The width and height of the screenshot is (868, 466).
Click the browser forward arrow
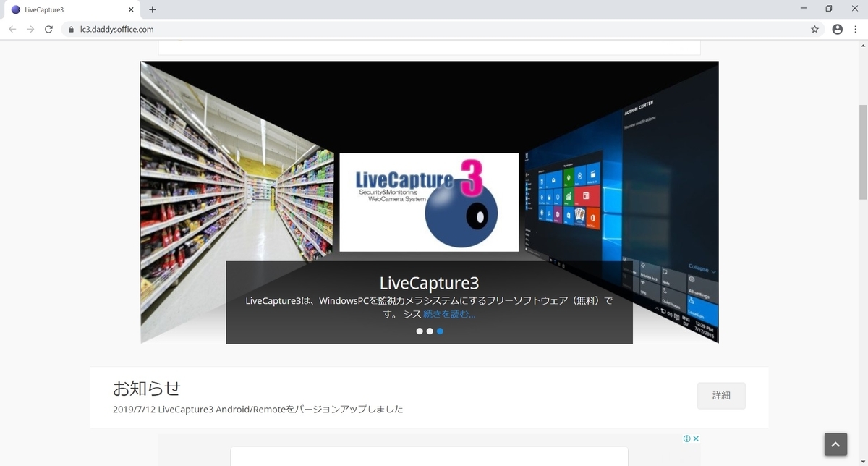30,30
